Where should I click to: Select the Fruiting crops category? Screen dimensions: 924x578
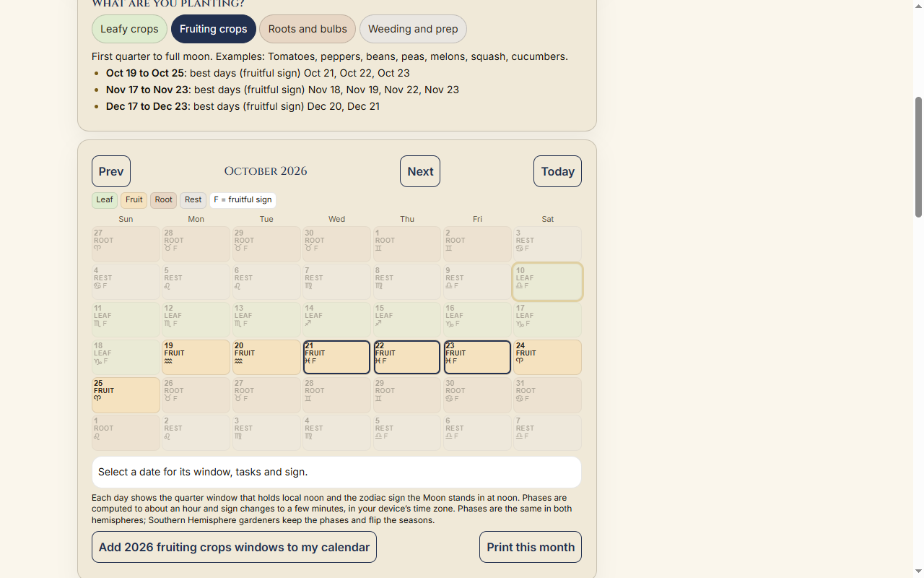213,29
